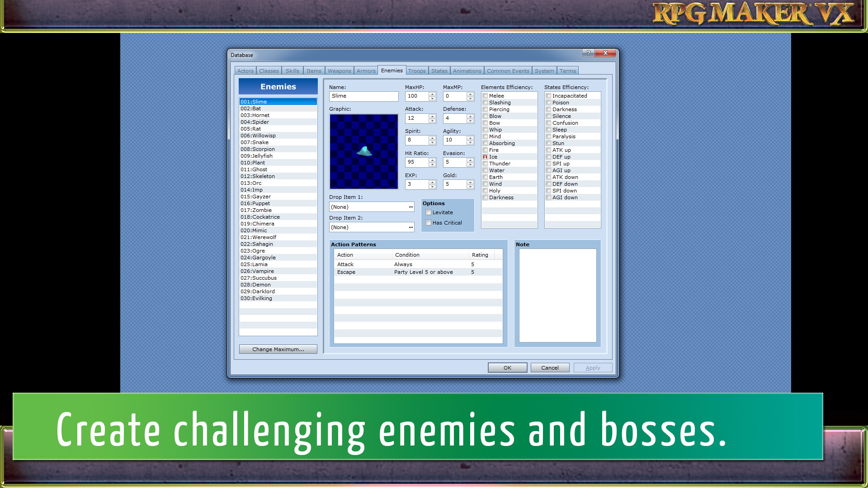Viewport: 868px width, 488px height.
Task: Open the Skills tab panel
Action: coord(292,70)
